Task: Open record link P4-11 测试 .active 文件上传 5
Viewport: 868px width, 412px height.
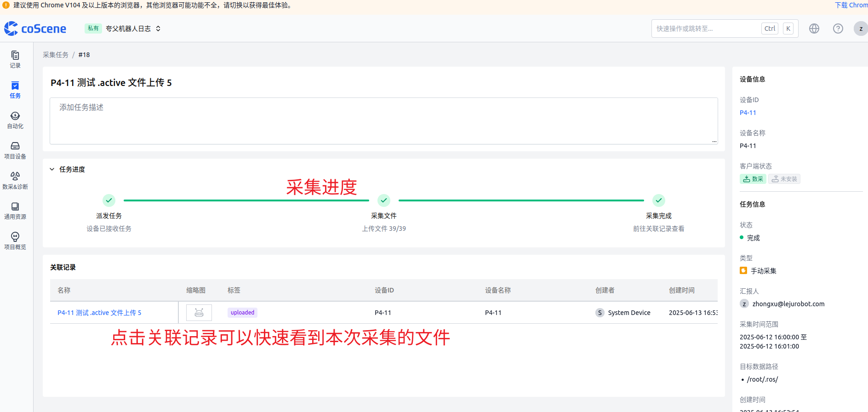Action: pyautogui.click(x=99, y=313)
